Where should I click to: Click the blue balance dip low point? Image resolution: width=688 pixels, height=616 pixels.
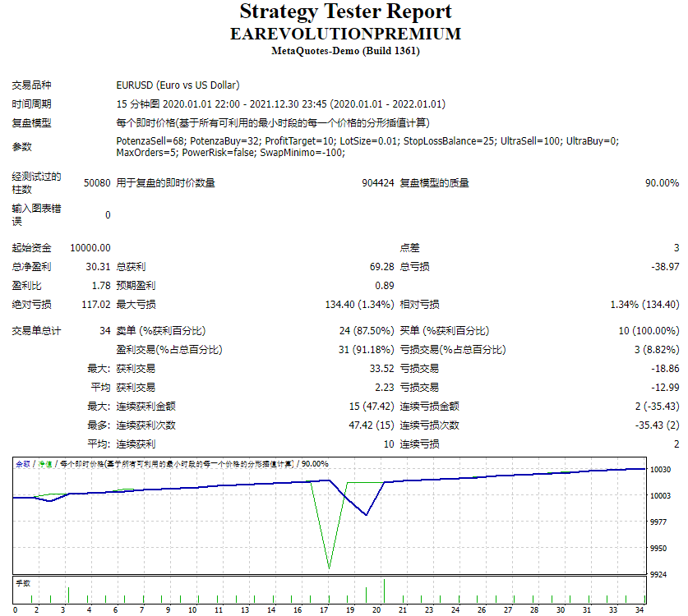pyautogui.click(x=366, y=514)
